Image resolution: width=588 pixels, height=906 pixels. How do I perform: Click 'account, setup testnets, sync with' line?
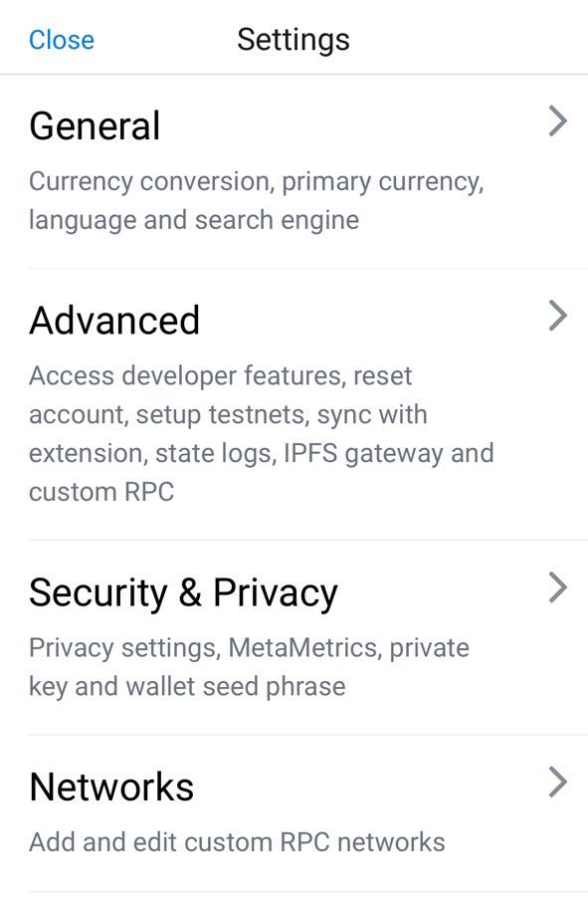pos(228,415)
